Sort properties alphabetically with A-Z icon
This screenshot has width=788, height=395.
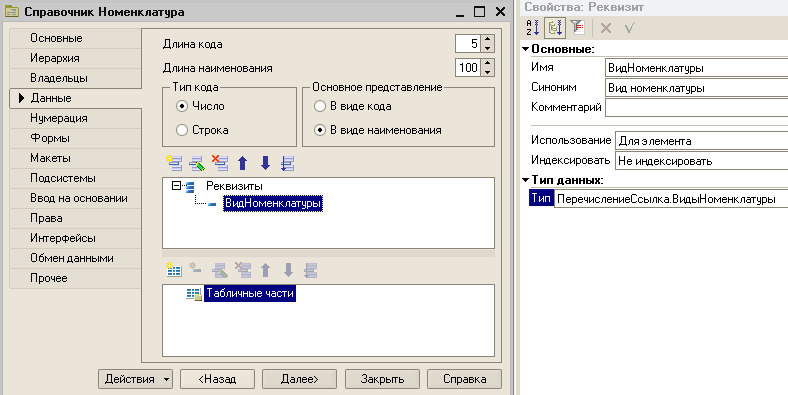click(x=533, y=27)
